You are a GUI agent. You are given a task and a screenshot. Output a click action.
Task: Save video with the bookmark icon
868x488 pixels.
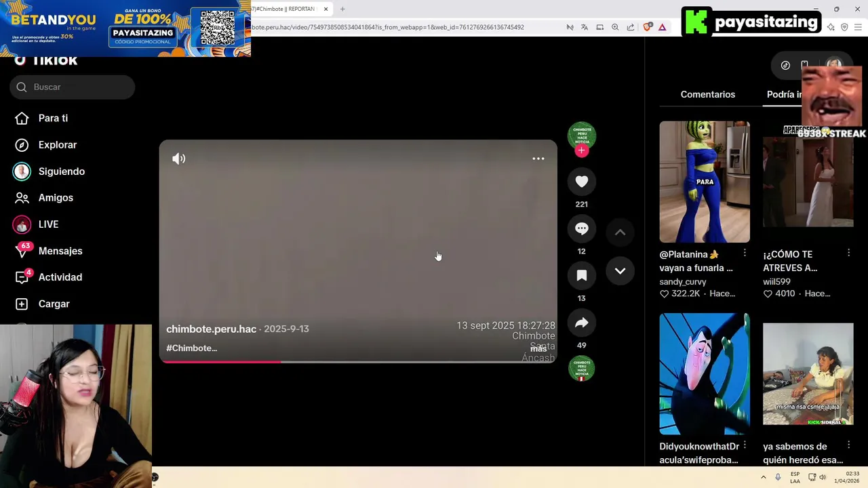click(581, 275)
